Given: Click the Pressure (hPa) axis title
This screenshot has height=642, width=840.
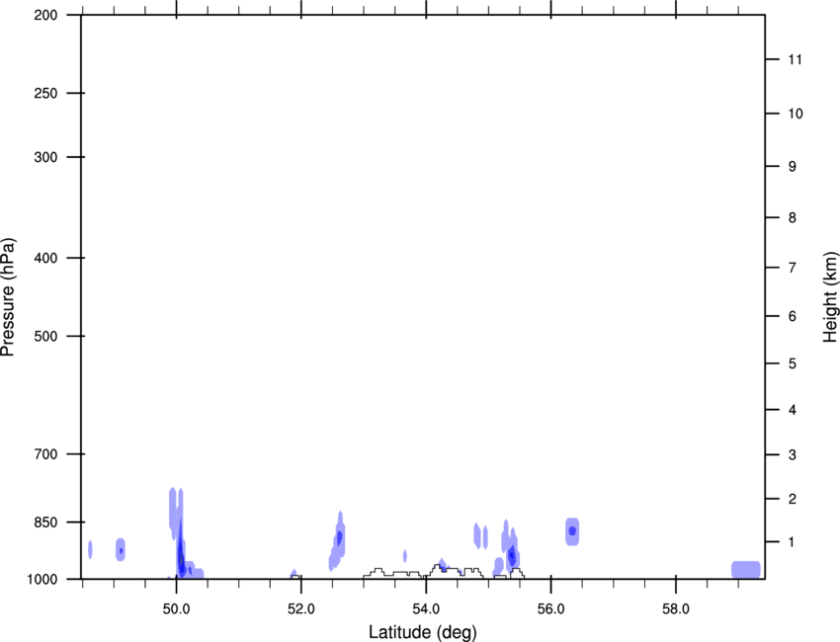Looking at the screenshot, I should coord(9,296).
